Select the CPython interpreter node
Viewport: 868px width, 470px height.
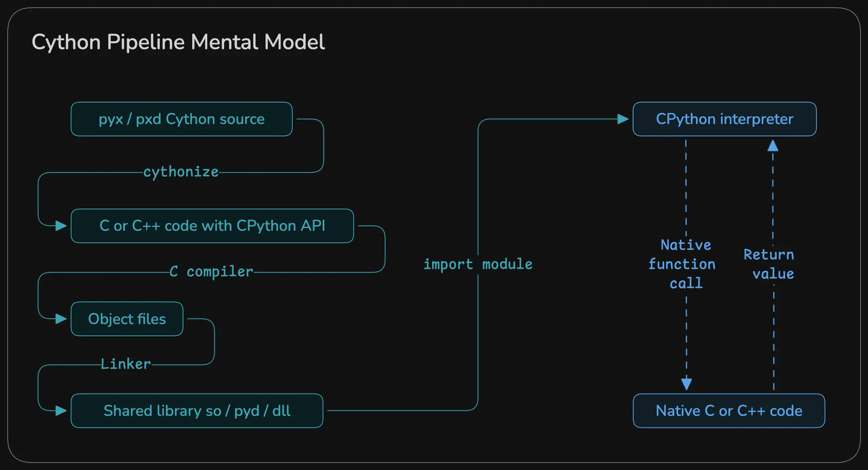724,119
